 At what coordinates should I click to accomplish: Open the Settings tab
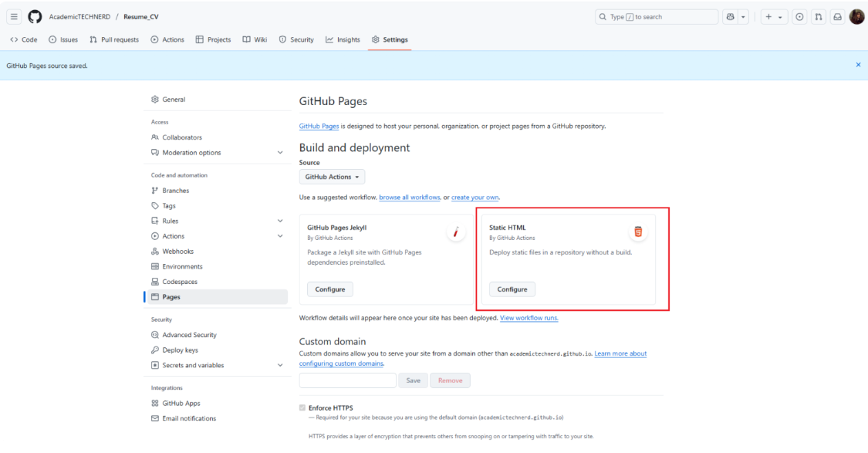tap(390, 40)
